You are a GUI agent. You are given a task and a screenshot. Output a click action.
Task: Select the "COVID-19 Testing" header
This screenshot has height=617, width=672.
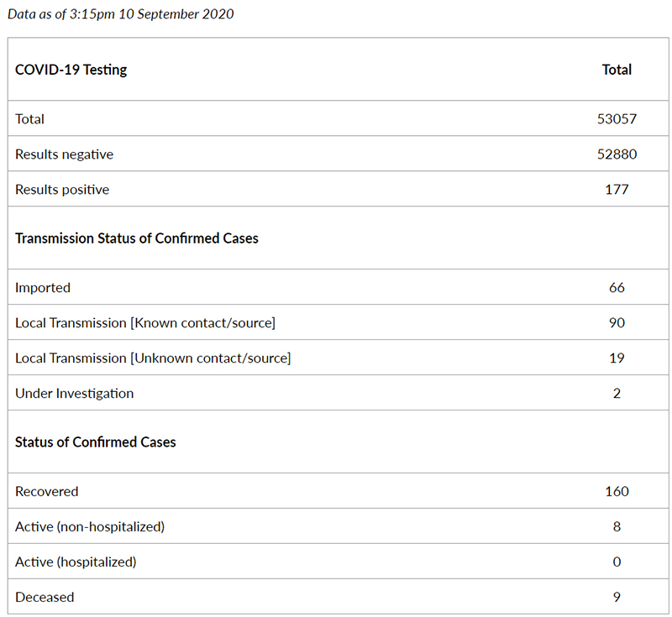[x=71, y=70]
